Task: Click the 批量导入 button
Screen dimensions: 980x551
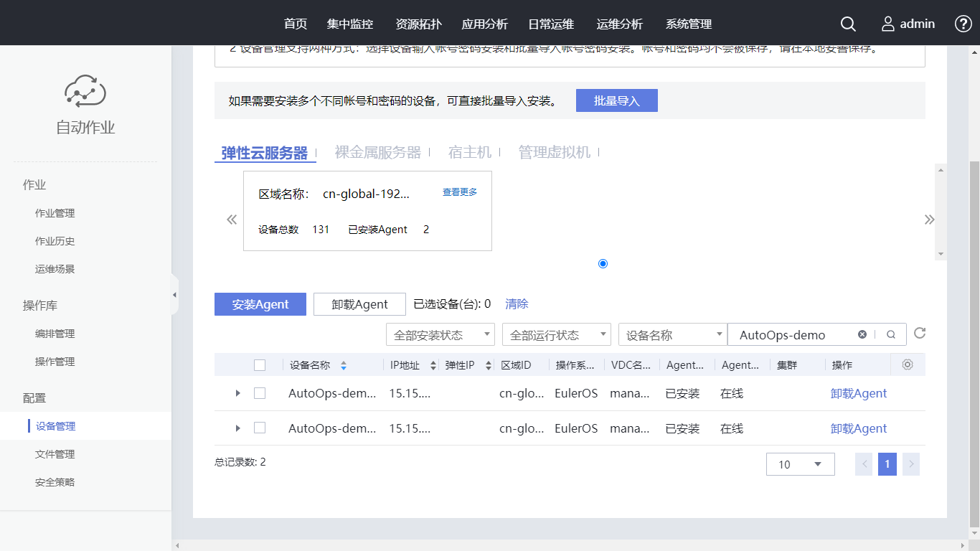Action: pos(616,101)
